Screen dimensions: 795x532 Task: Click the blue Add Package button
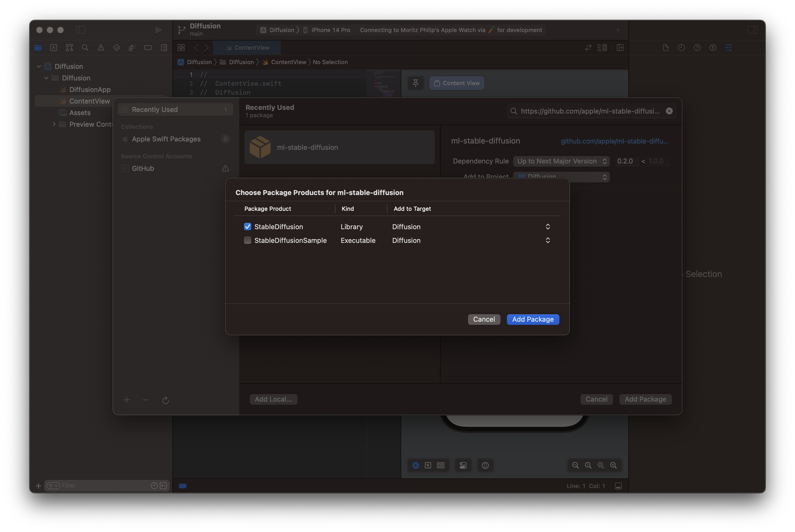coord(533,319)
